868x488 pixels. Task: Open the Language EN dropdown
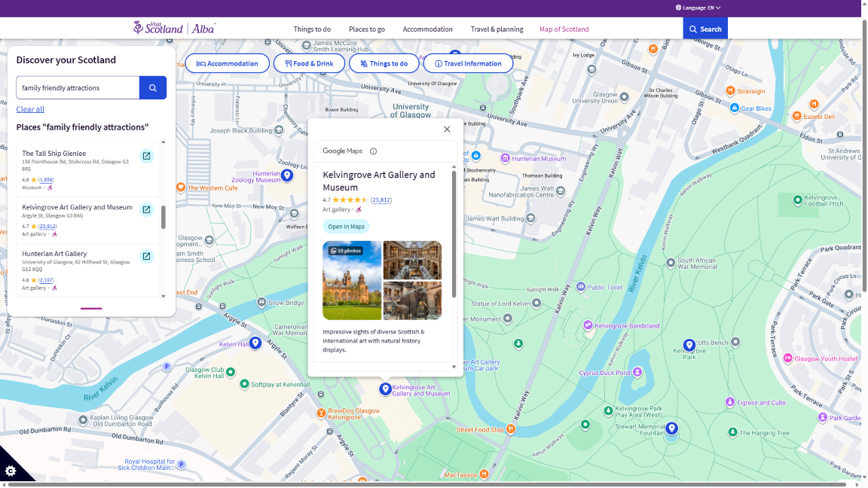698,8
